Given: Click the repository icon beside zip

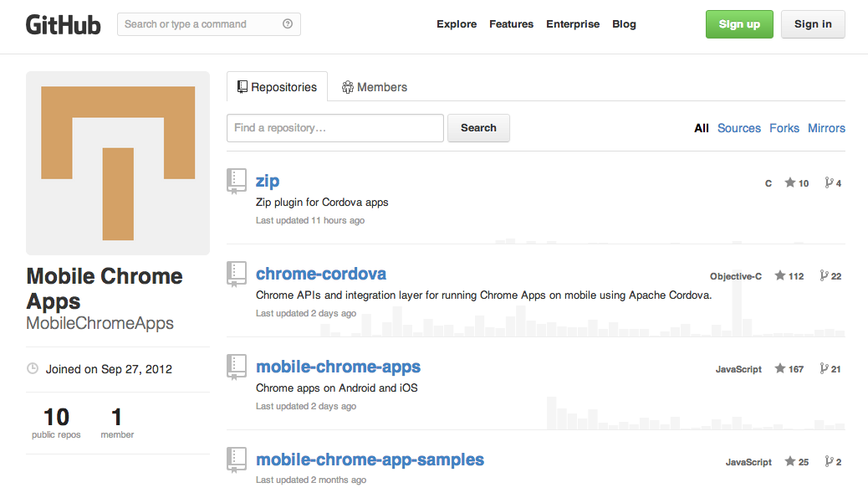Looking at the screenshot, I should pyautogui.click(x=237, y=181).
